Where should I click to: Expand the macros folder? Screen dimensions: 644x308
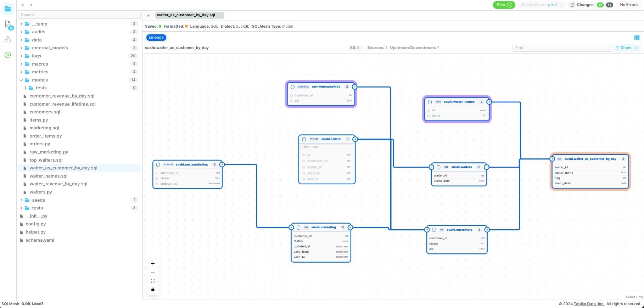click(x=21, y=64)
